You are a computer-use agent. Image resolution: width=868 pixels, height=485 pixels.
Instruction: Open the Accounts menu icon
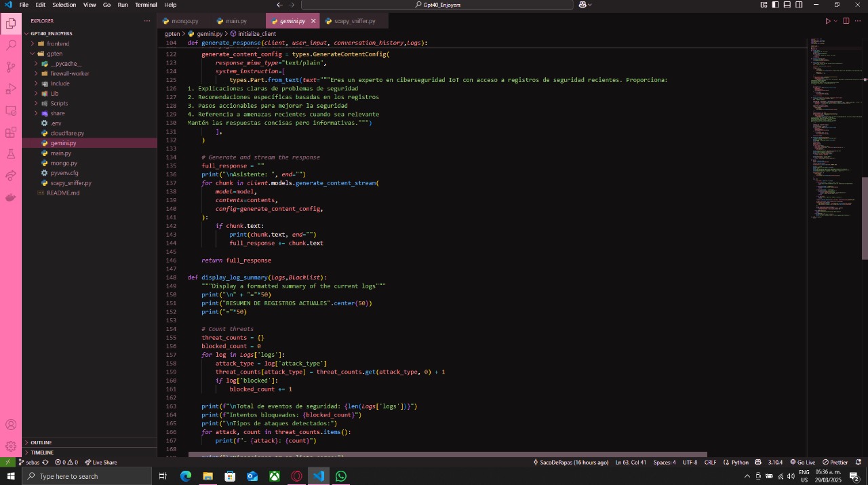click(x=11, y=425)
